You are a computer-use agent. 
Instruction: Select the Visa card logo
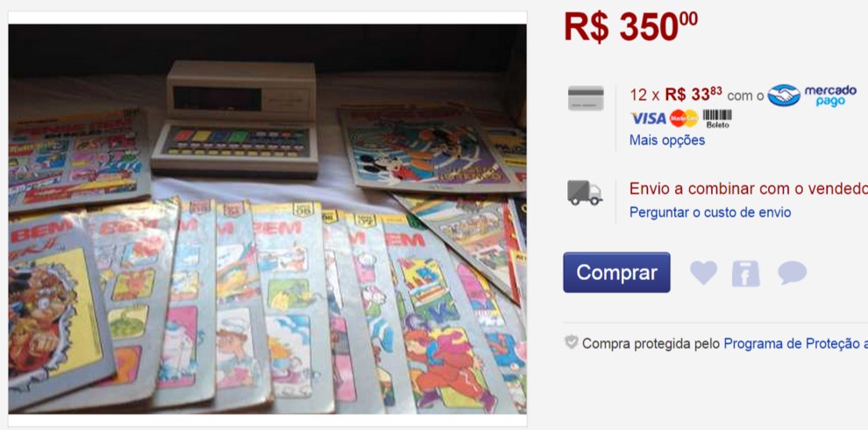pos(648,118)
